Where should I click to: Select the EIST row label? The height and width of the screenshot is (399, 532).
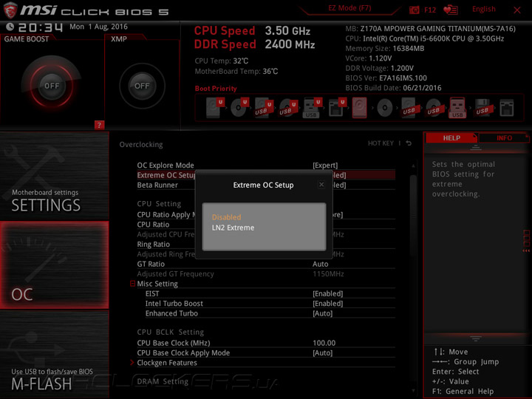tap(152, 293)
